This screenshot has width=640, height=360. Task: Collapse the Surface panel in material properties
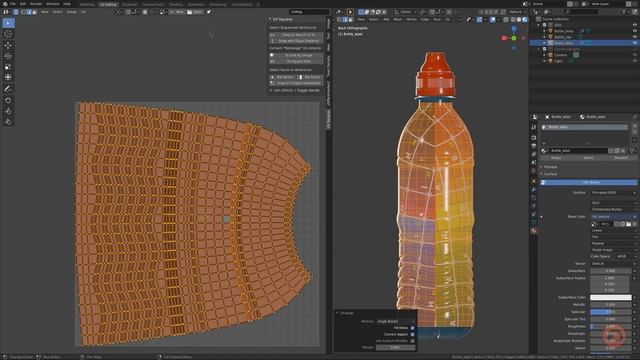[x=550, y=174]
